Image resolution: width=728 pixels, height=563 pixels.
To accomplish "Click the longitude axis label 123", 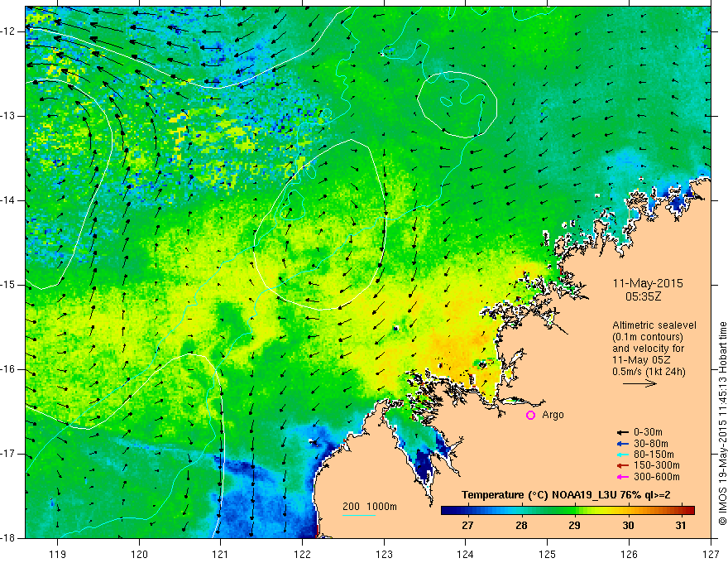I will (x=384, y=554).
